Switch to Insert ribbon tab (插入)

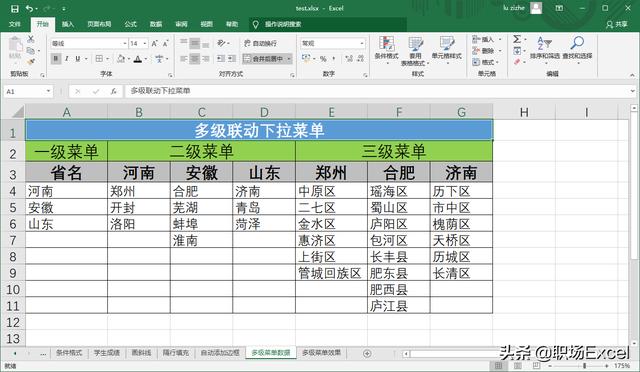(68, 25)
